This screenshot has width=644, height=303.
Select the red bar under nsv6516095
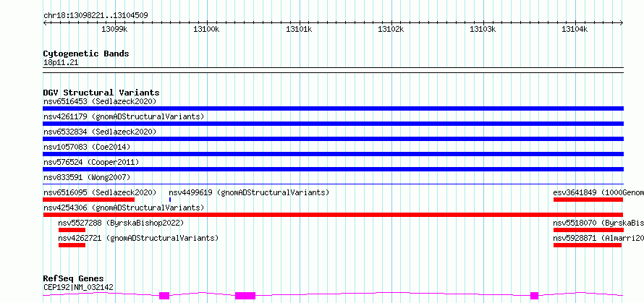tap(89, 200)
